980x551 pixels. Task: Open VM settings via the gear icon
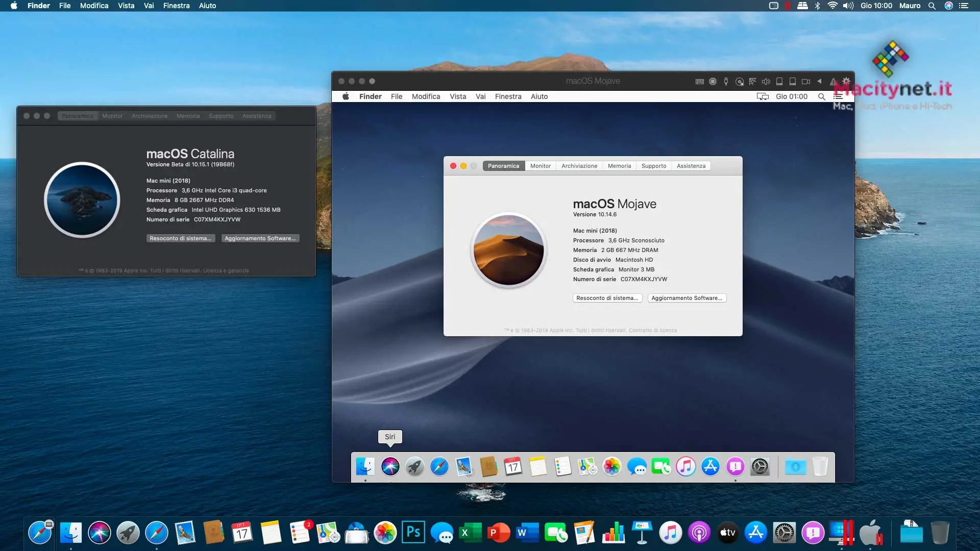point(847,81)
